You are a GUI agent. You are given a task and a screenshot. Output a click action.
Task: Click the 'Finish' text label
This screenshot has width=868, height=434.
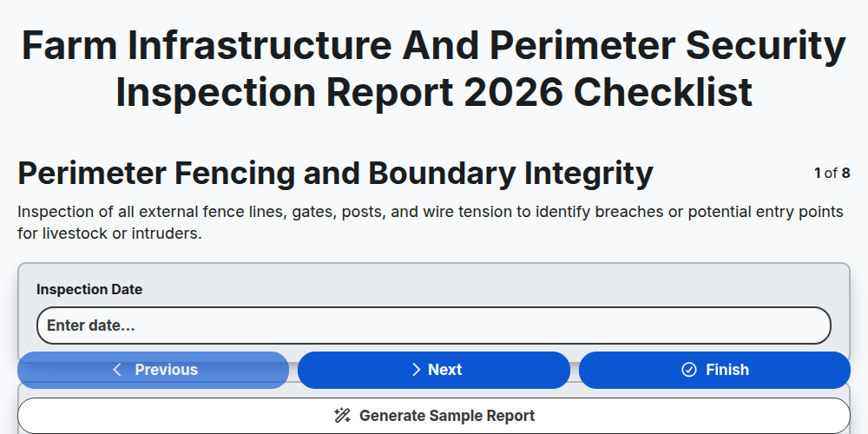[x=727, y=370]
